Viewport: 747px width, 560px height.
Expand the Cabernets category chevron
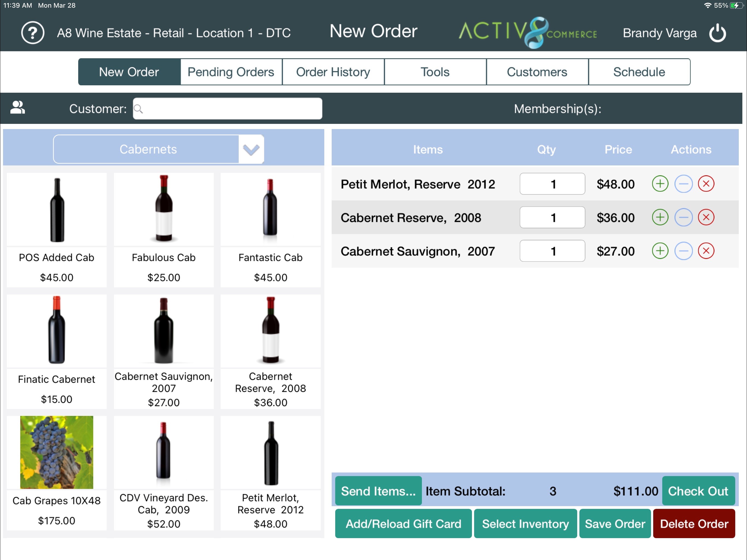tap(251, 149)
